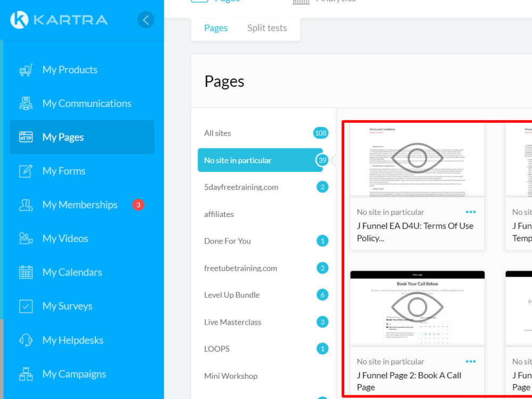Click the Kartra logo
This screenshot has width=532, height=399.
click(x=59, y=20)
